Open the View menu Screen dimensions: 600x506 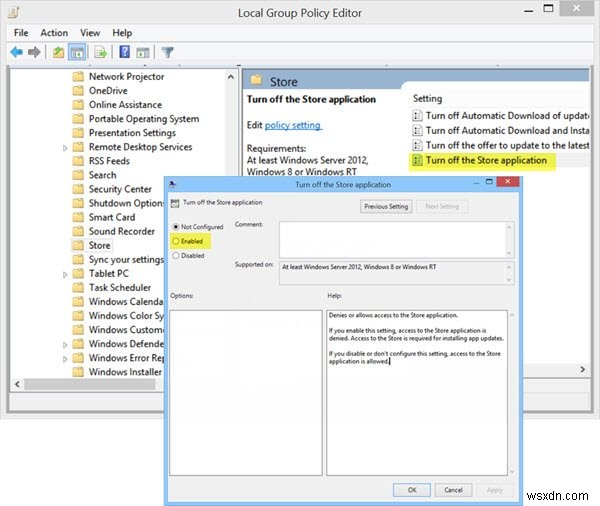(x=90, y=33)
